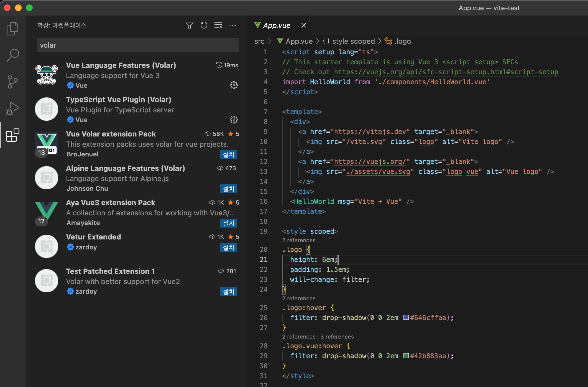Select the Extensions view icon
This screenshot has width=588, height=387.
[13, 135]
